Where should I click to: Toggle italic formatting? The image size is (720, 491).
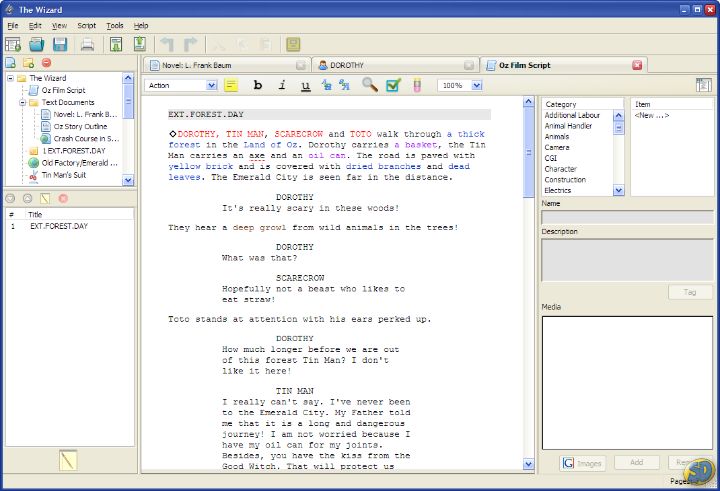tap(282, 85)
